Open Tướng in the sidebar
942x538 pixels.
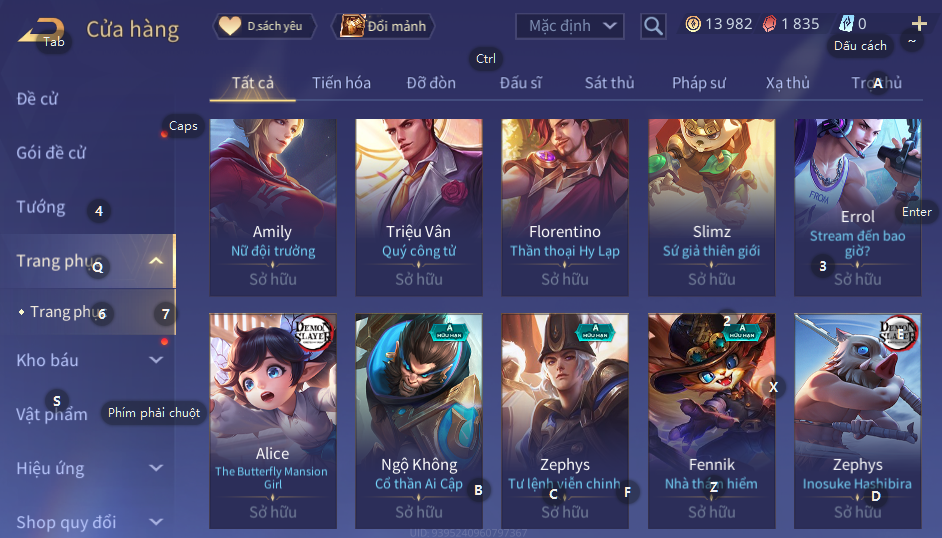click(41, 207)
